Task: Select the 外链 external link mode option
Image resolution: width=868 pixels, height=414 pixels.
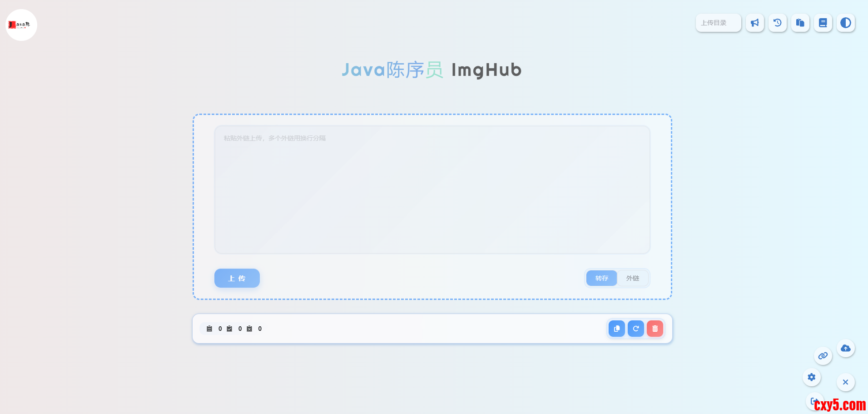Action: 633,278
